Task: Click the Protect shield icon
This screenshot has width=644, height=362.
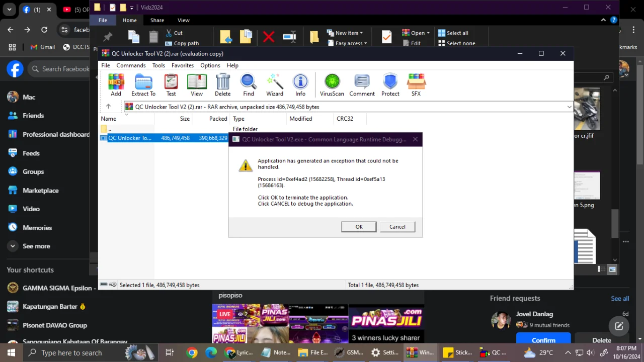Action: coord(390,85)
